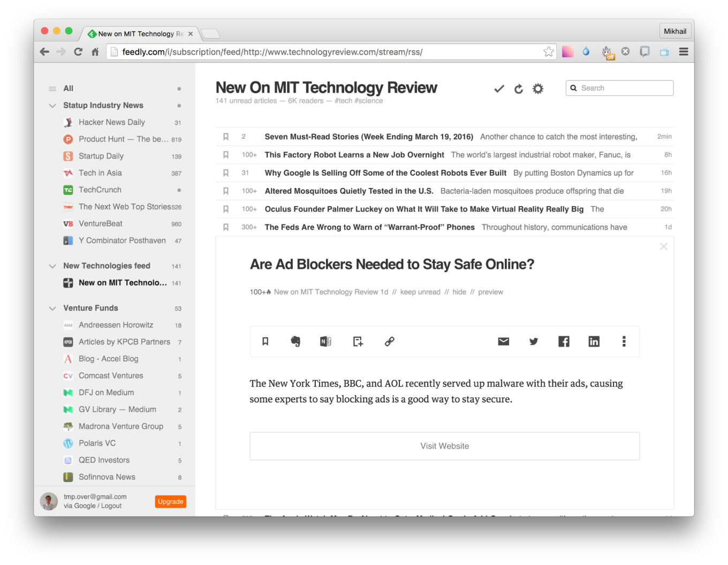Open Oculus Founder Palmer Luckey article
The height and width of the screenshot is (565, 728).
click(x=424, y=209)
